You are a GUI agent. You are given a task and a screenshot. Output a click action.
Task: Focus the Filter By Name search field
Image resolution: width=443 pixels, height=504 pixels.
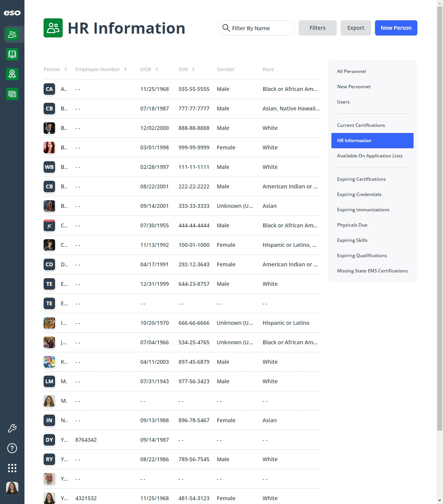coord(256,28)
